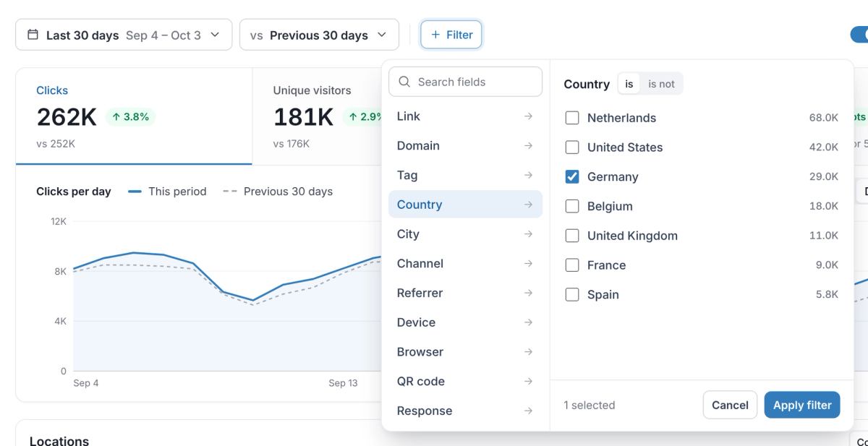Open the Response filter field

[465, 411]
